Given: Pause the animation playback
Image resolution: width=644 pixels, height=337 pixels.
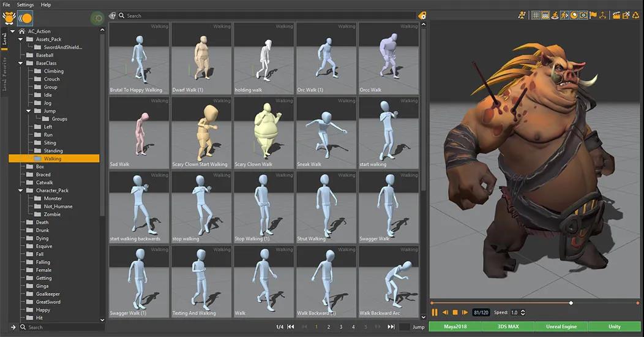Looking at the screenshot, I should click(x=435, y=312).
